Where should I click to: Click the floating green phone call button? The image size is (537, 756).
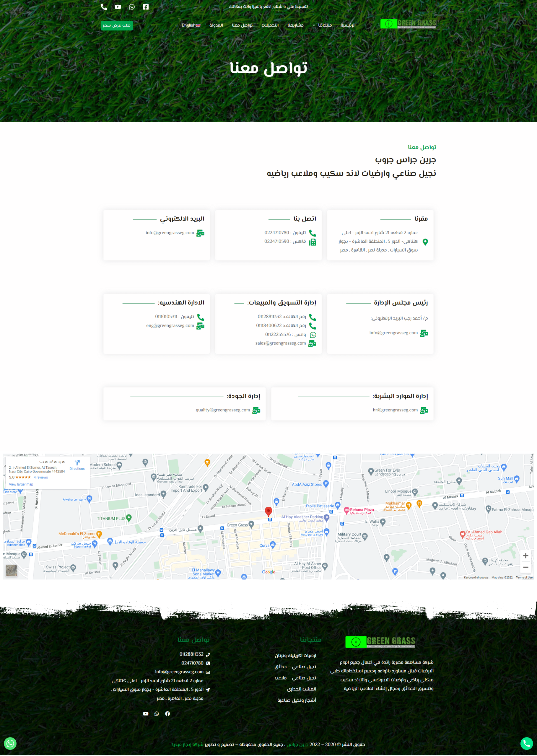coord(526,743)
